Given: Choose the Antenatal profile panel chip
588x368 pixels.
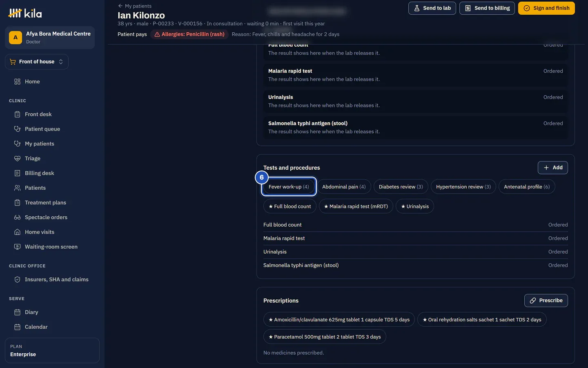Looking at the screenshot, I should [527, 186].
